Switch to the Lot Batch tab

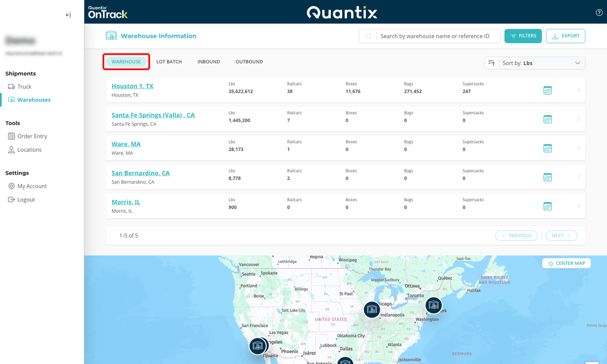point(169,62)
